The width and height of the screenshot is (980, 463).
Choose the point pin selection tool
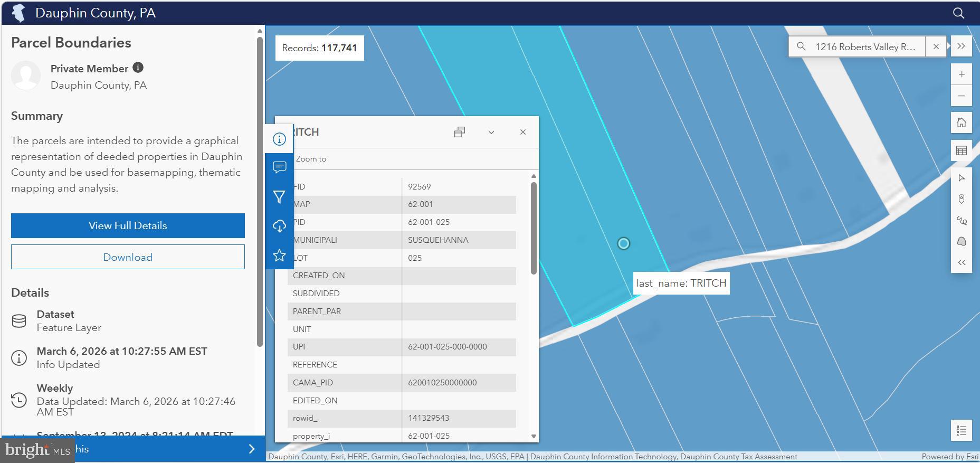click(x=961, y=199)
